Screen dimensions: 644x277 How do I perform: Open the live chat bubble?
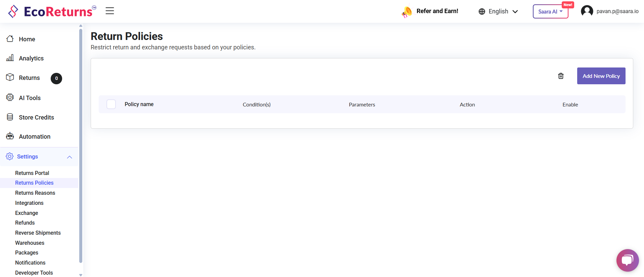tap(627, 260)
